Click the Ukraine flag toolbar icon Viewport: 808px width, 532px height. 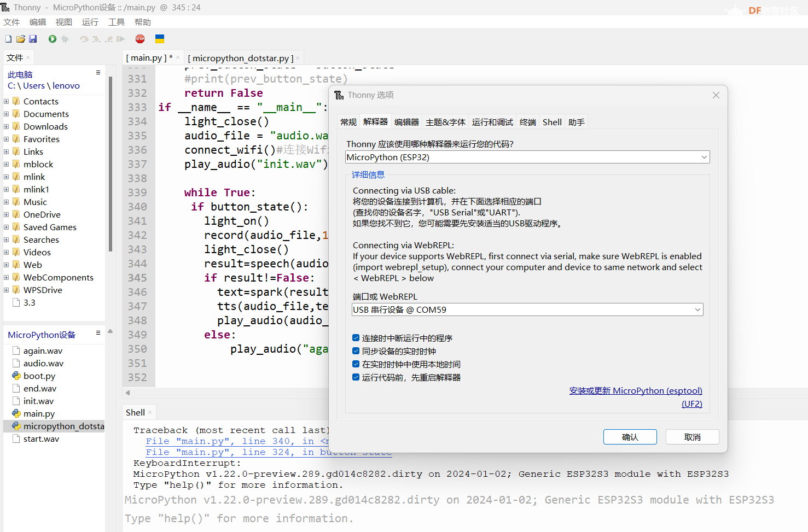coord(160,39)
